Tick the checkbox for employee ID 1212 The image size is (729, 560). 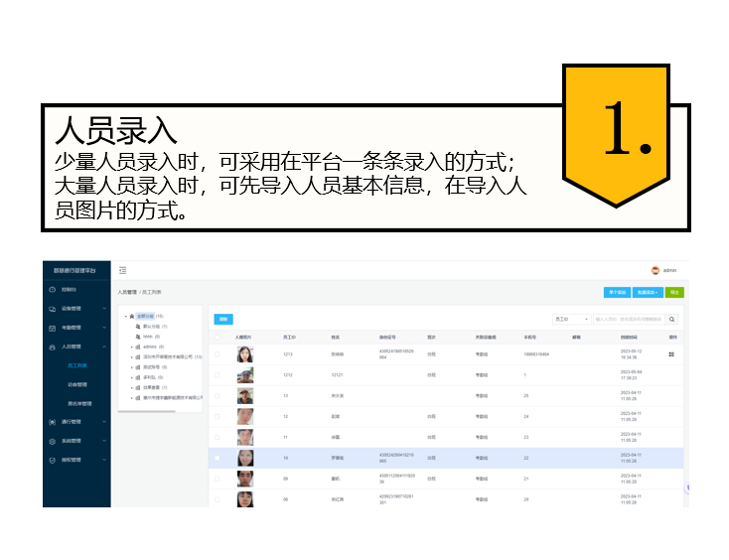pos(218,375)
